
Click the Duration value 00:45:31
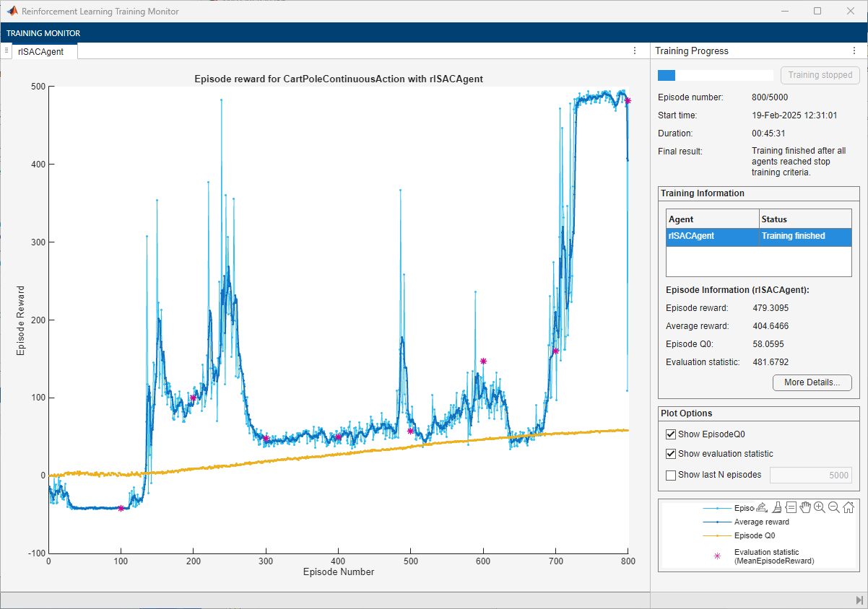(x=768, y=133)
